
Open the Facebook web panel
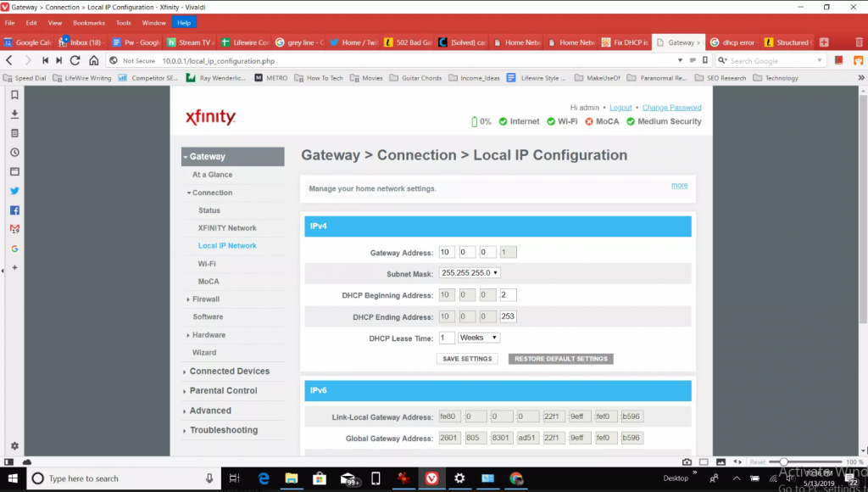pos(15,210)
